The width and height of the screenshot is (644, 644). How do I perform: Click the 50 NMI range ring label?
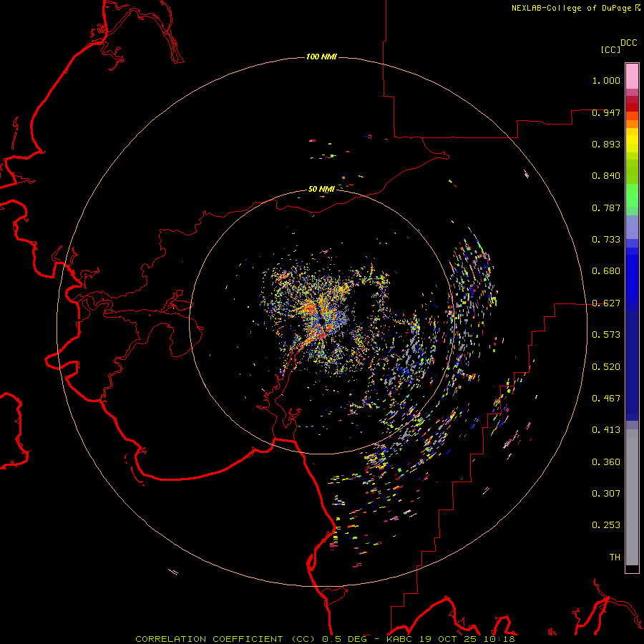tap(321, 189)
